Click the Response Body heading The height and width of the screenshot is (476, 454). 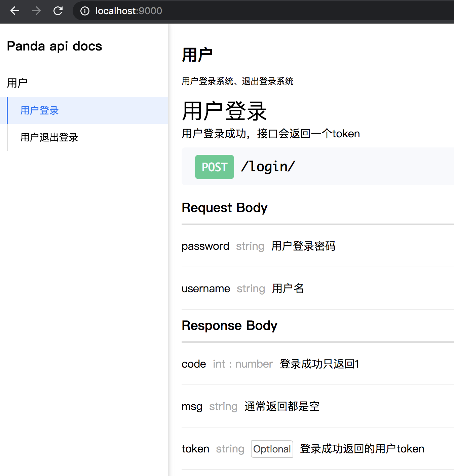point(229,326)
